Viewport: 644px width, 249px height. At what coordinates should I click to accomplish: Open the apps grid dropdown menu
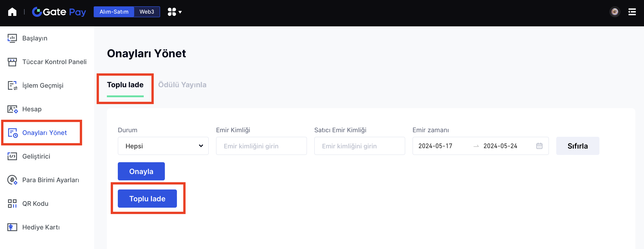coord(174,12)
